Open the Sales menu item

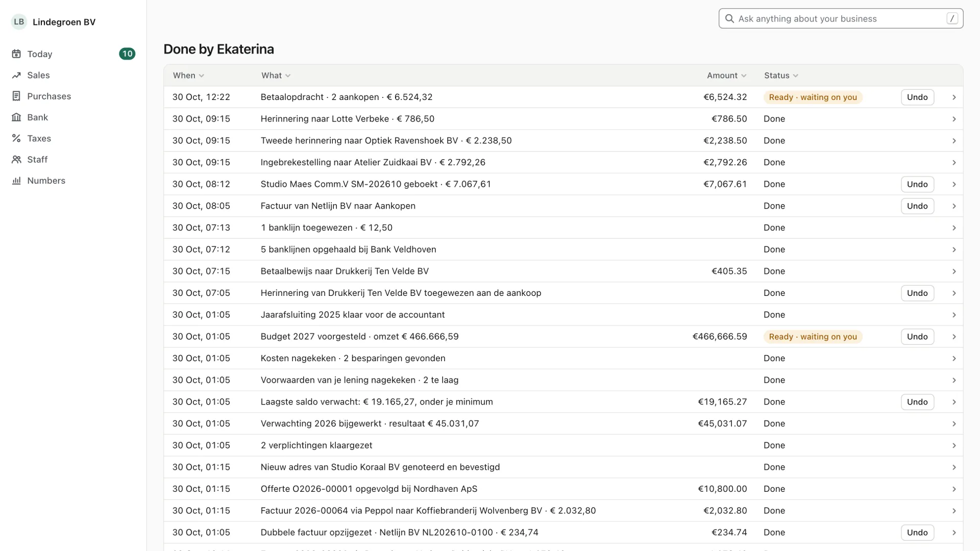click(73, 75)
